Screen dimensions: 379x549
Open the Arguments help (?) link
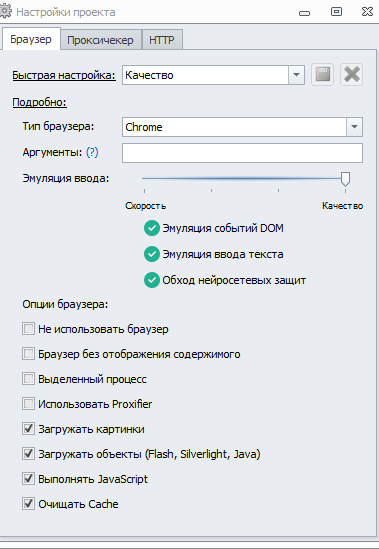tap(92, 152)
